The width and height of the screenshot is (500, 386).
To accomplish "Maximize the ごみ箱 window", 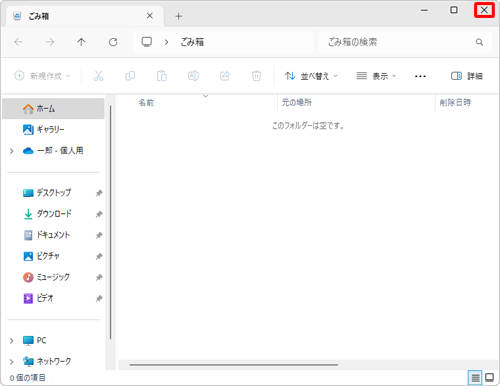I will tap(454, 10).
